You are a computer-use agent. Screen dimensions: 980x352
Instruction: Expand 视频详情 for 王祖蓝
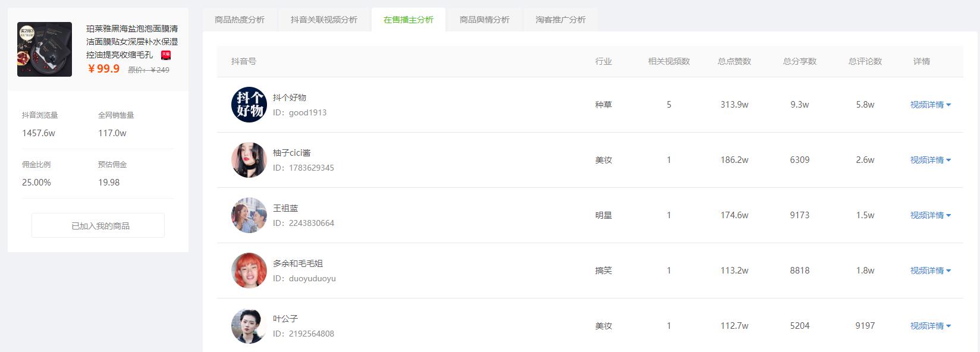pos(930,215)
